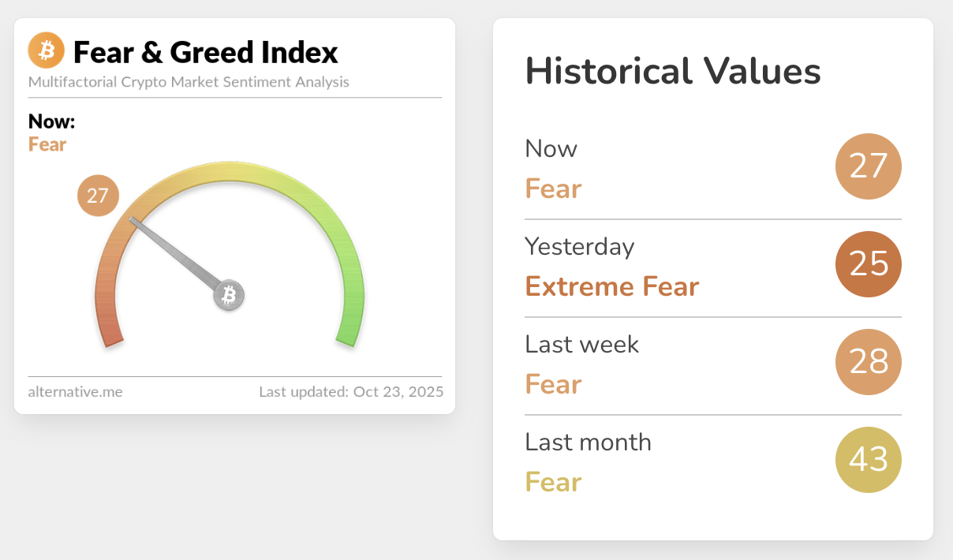Click the 27 badge on the gauge

click(x=98, y=196)
